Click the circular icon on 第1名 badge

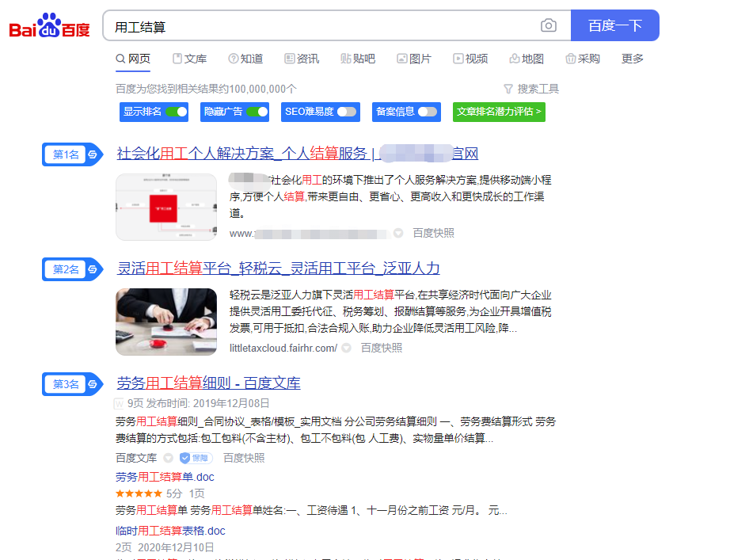(x=92, y=154)
